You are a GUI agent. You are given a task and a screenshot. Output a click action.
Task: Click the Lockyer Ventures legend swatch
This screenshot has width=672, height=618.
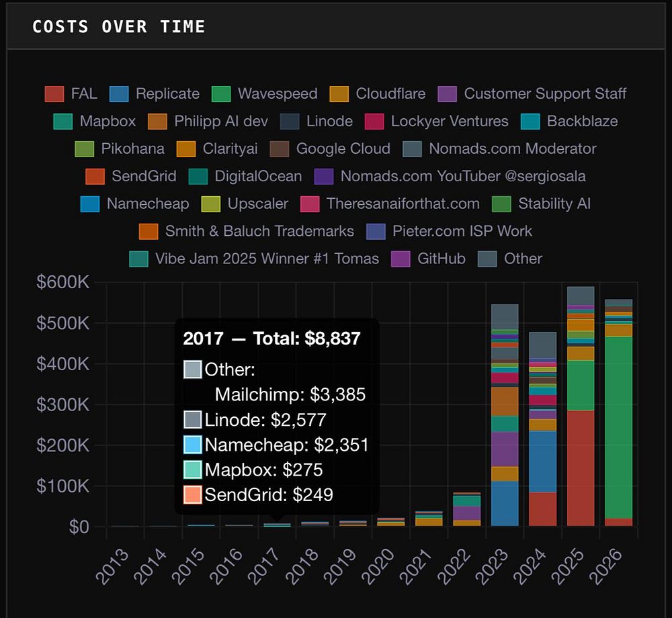(x=374, y=121)
